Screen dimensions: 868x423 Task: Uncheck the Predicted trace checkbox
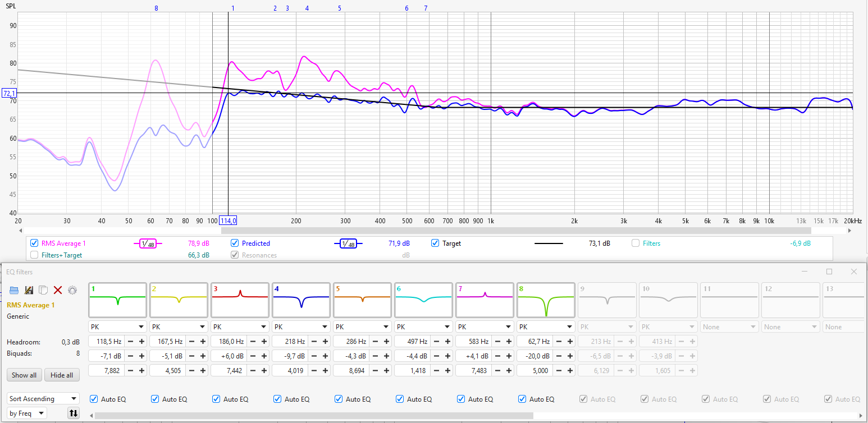point(235,243)
